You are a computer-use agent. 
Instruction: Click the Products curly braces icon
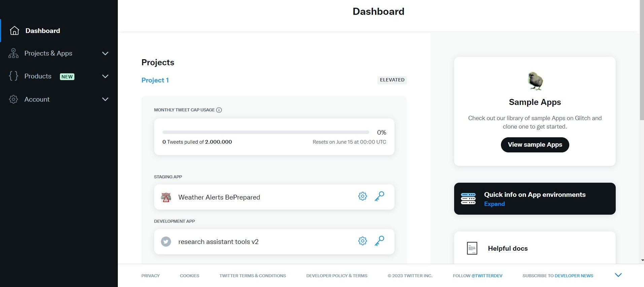(13, 76)
